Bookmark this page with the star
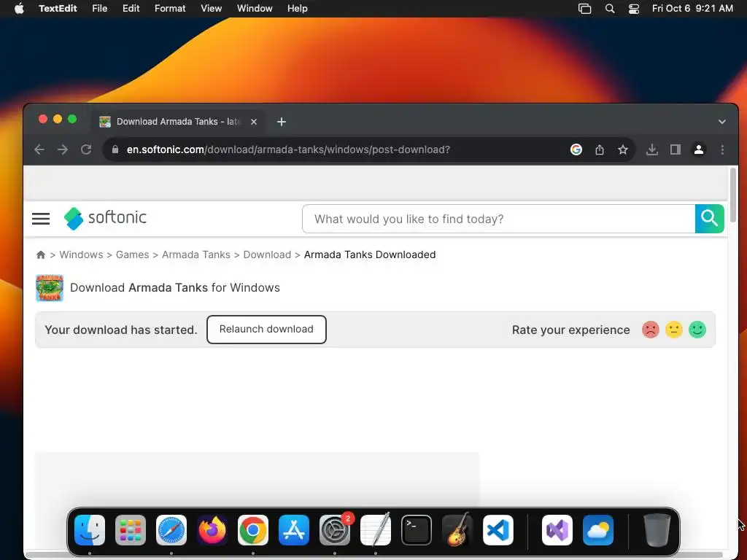747x560 pixels. pyautogui.click(x=623, y=149)
